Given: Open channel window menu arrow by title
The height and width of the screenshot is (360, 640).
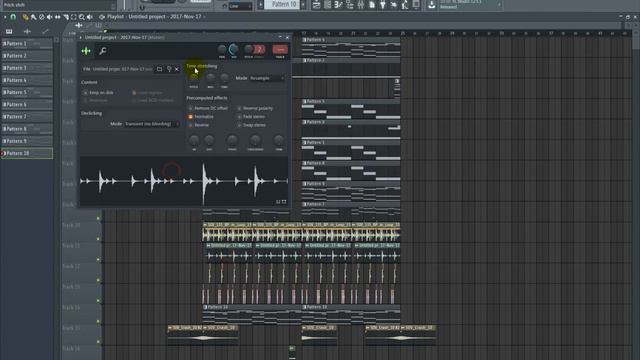Looking at the screenshot, I should (x=81, y=38).
